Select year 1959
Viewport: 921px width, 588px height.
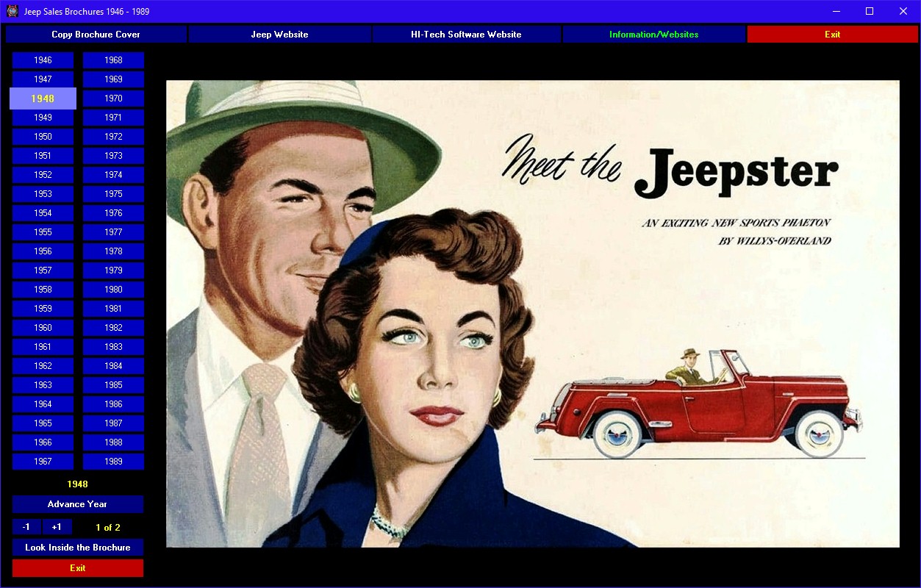click(x=43, y=309)
